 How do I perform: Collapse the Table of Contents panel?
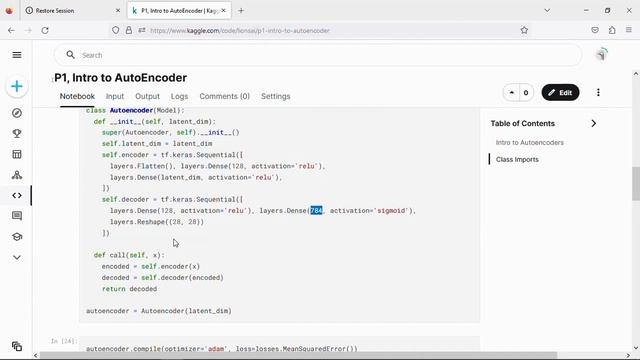593,123
